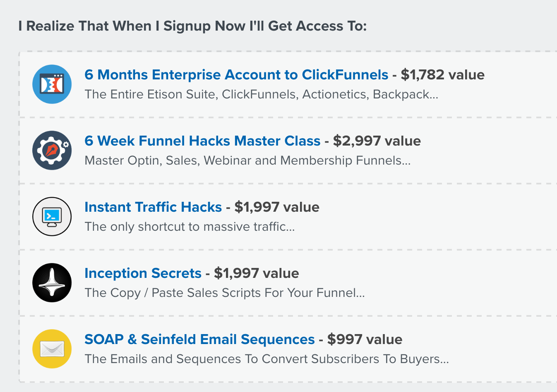Click the Instant Traffic Hacks link

pos(153,207)
